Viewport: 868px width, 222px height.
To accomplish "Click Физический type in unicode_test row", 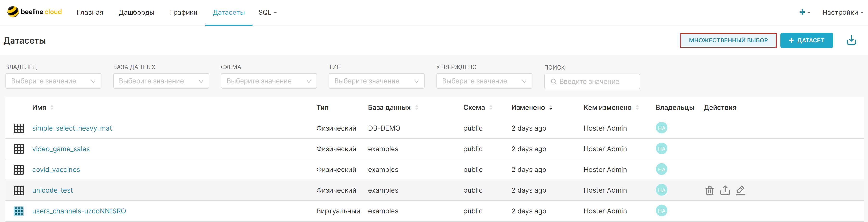I will (336, 190).
